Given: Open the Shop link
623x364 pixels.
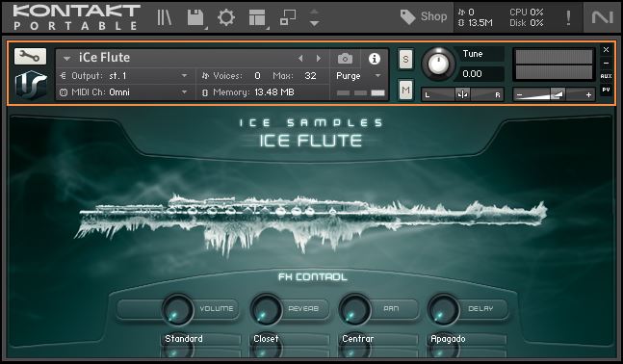Looking at the screenshot, I should pyautogui.click(x=424, y=16).
